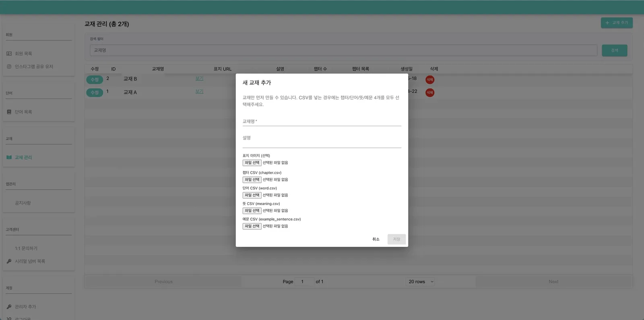
Task: Click the key icon beside 관리자 추가
Action: (9, 307)
